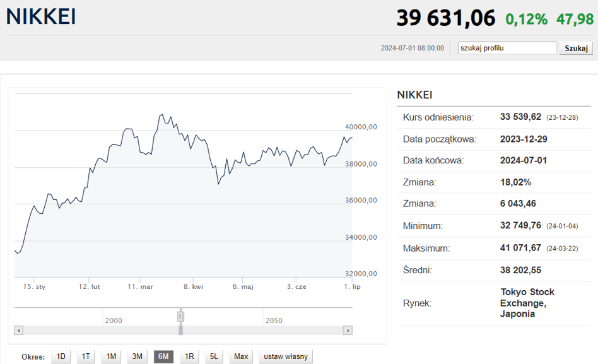Select the 1D period button
598x364 pixels.
coord(61,356)
